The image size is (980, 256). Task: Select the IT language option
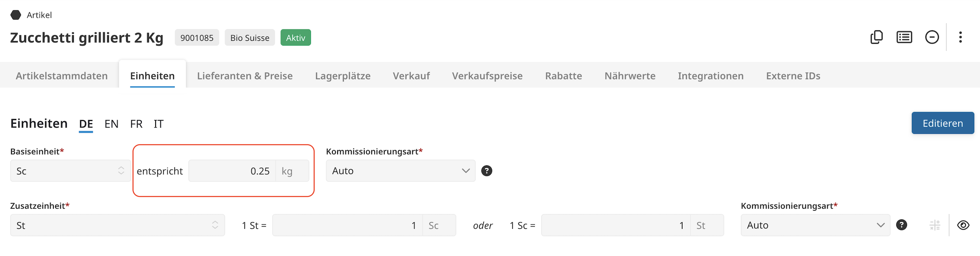pyautogui.click(x=158, y=124)
